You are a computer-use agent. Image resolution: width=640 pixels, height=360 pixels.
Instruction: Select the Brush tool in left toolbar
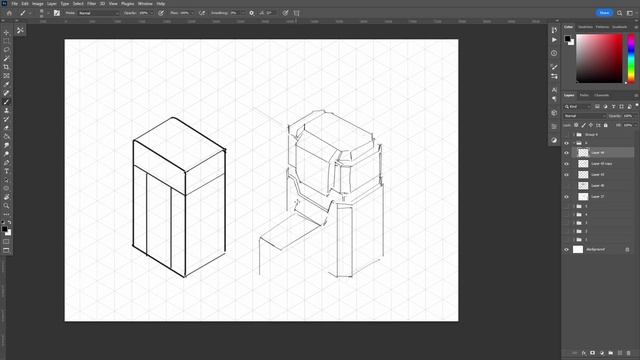(6, 102)
